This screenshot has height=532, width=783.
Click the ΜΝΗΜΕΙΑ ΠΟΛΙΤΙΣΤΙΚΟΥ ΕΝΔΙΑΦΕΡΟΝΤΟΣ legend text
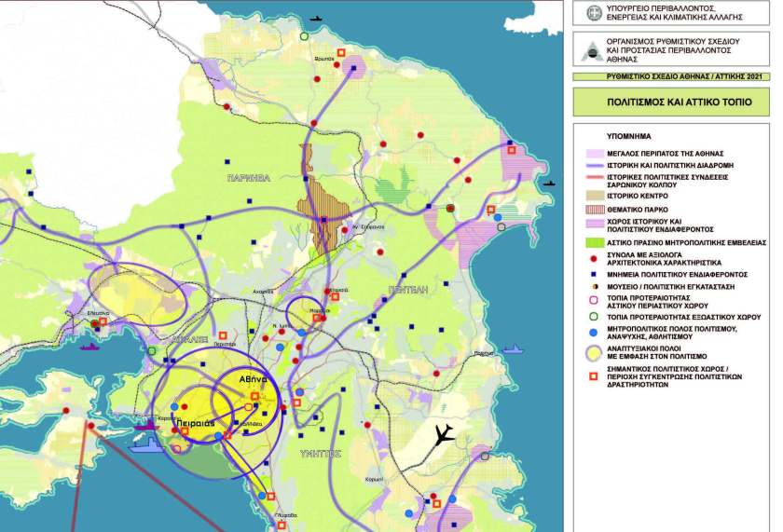677,275
